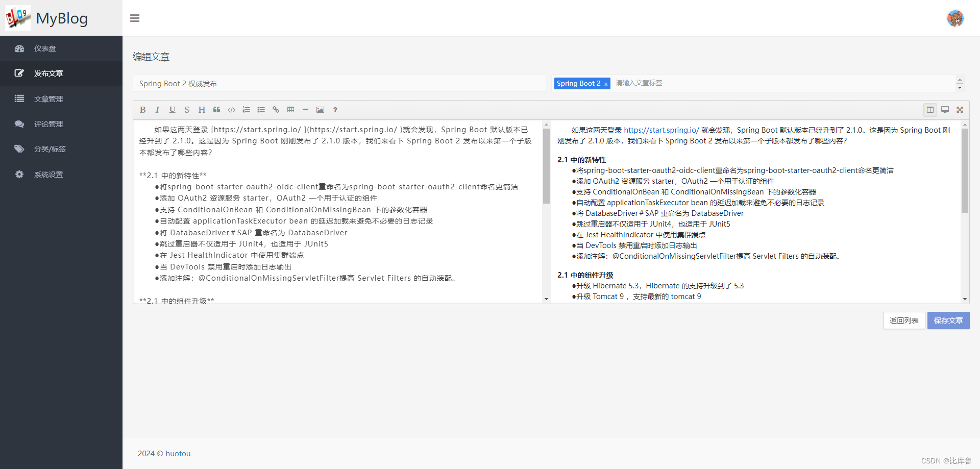The height and width of the screenshot is (469, 980).
Task: Open 分类/标签 in sidebar
Action: click(61, 149)
